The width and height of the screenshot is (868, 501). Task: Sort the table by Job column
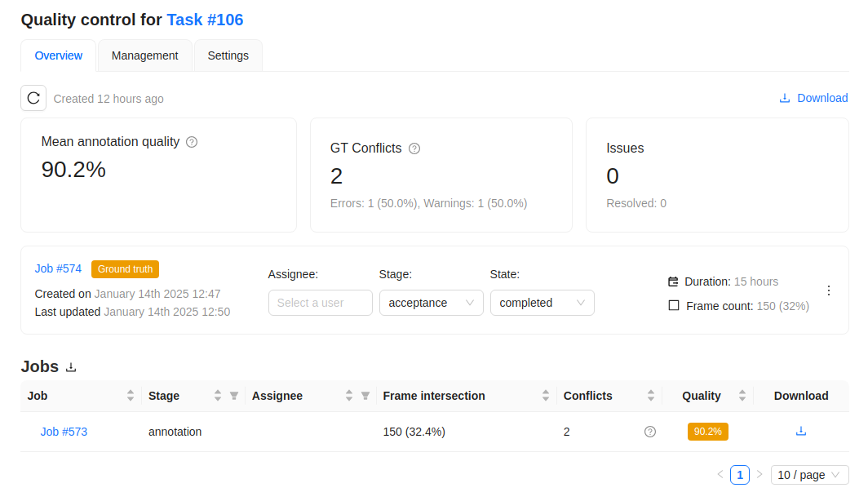pos(131,396)
